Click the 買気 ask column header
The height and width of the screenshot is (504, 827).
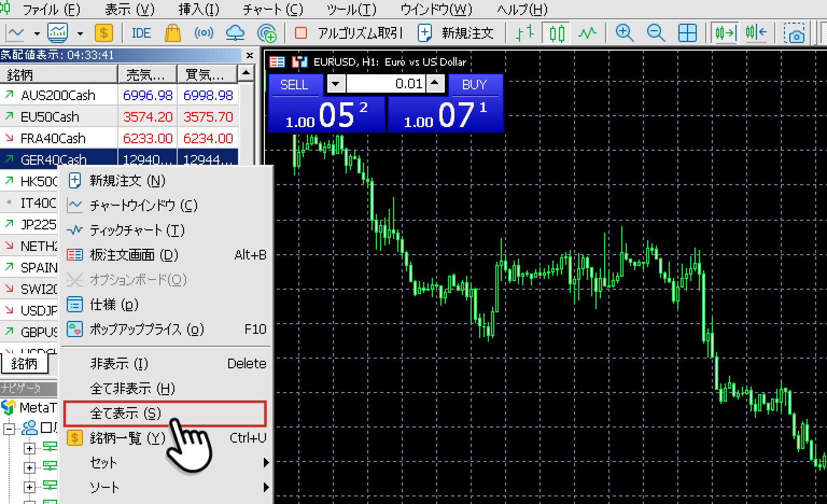(207, 74)
